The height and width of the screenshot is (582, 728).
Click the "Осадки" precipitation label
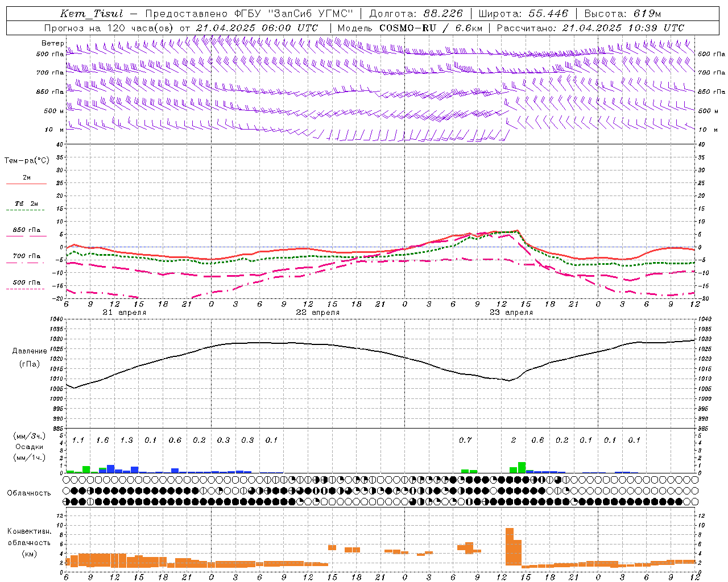(29, 447)
